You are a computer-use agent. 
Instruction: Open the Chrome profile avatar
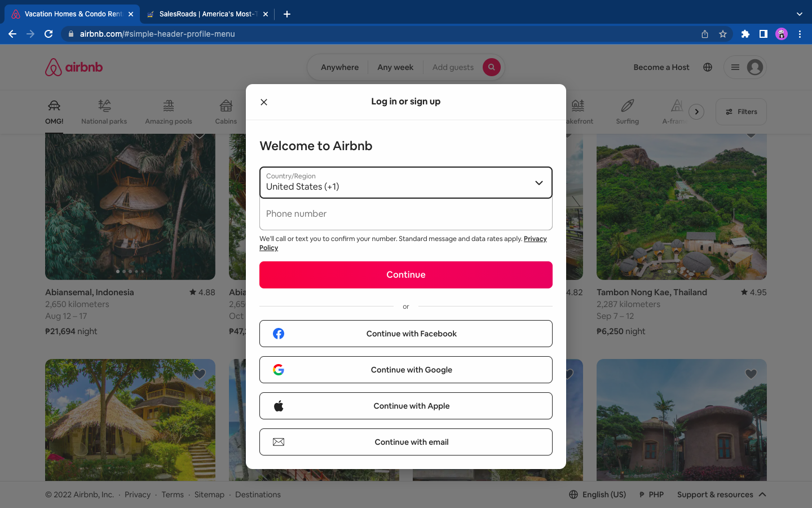782,34
